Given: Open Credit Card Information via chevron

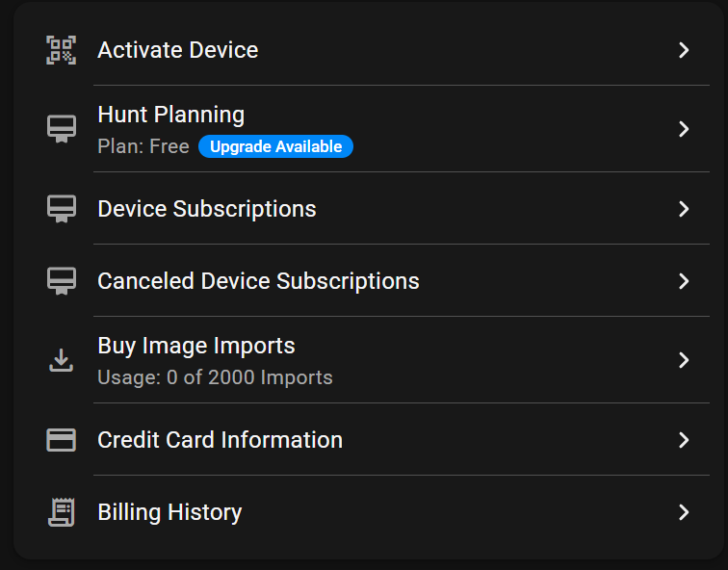Looking at the screenshot, I should (684, 440).
